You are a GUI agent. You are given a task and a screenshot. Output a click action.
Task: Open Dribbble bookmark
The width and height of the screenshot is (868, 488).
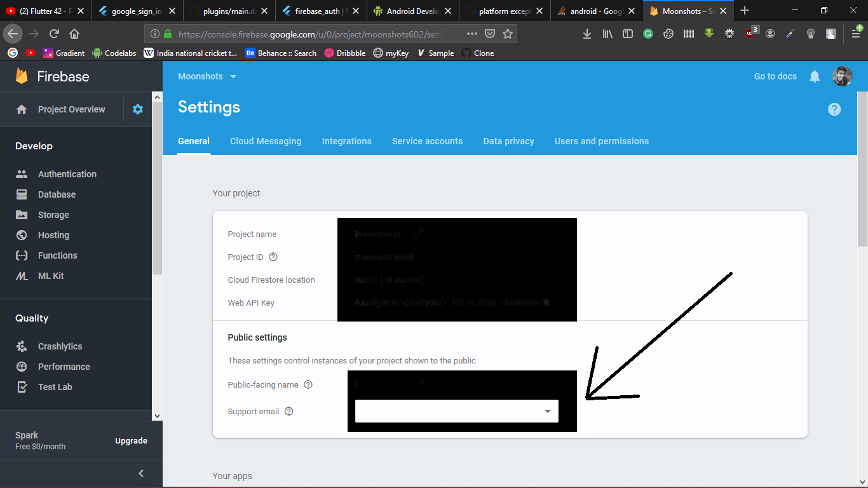coord(345,53)
